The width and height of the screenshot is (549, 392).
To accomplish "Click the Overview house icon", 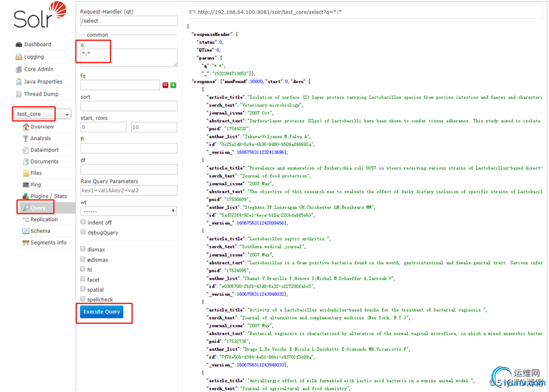I will coord(26,127).
